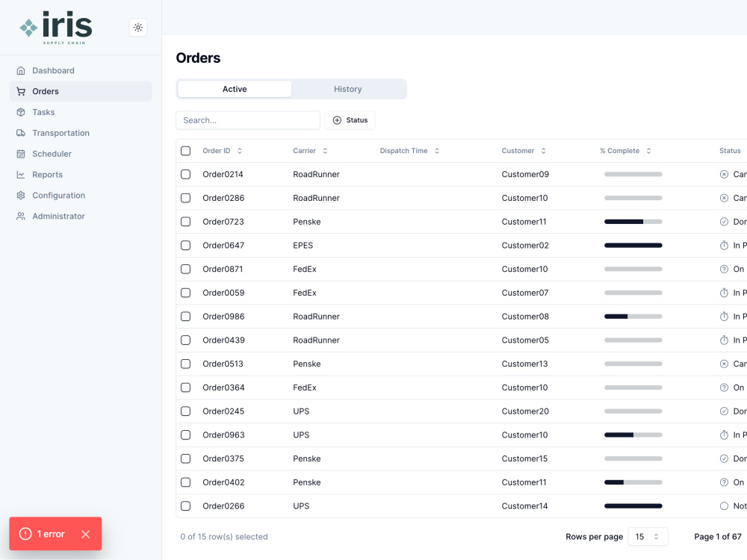Switch to the History tab
This screenshot has height=560, width=747.
click(x=348, y=89)
